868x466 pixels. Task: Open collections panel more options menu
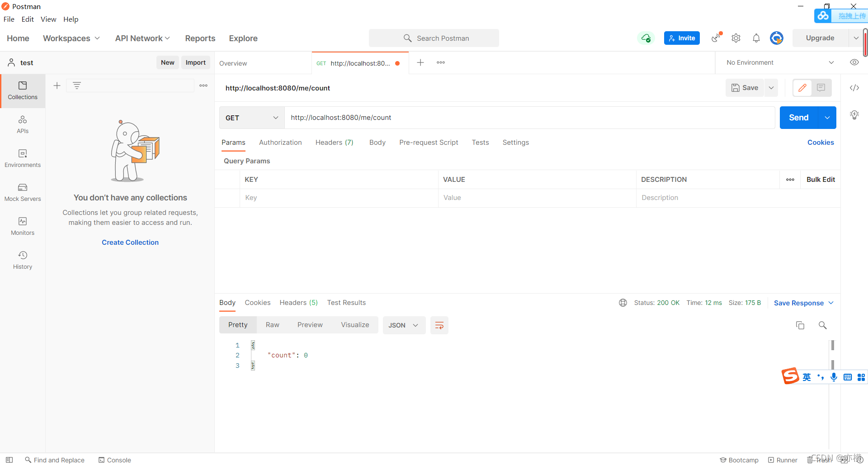(203, 86)
